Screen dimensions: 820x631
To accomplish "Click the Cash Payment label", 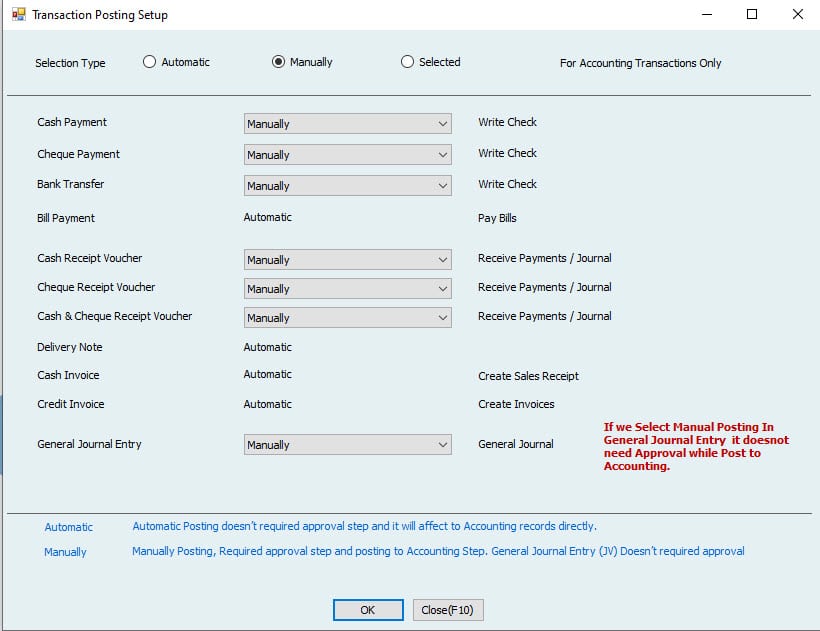I will coord(72,122).
